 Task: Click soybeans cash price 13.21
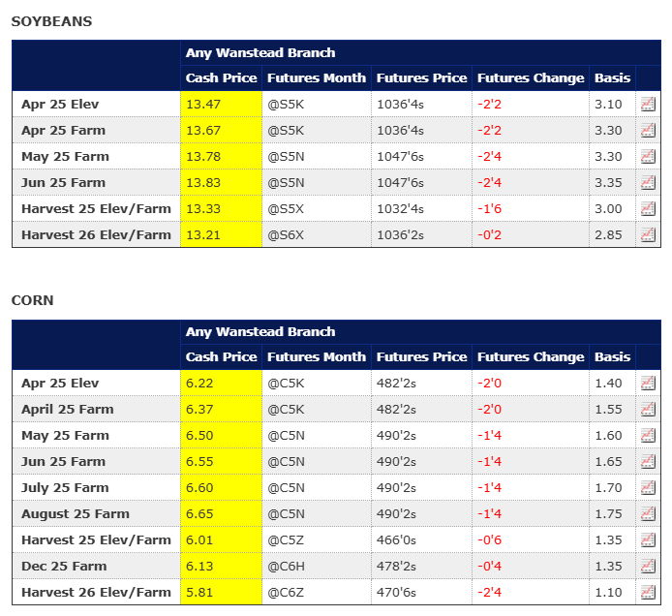203,235
